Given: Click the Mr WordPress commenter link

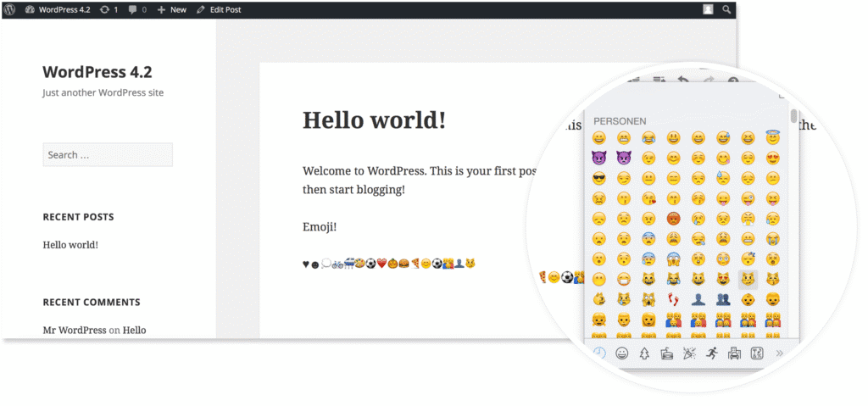Looking at the screenshot, I should pyautogui.click(x=75, y=330).
